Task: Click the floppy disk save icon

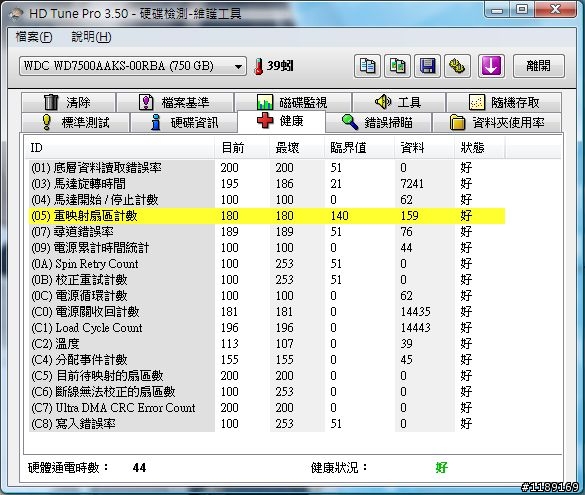Action: coord(428,66)
